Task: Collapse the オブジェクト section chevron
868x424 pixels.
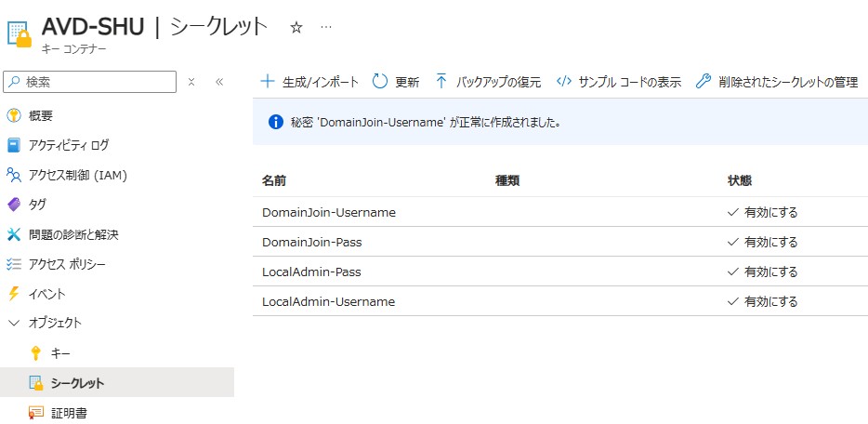Action: 14,323
